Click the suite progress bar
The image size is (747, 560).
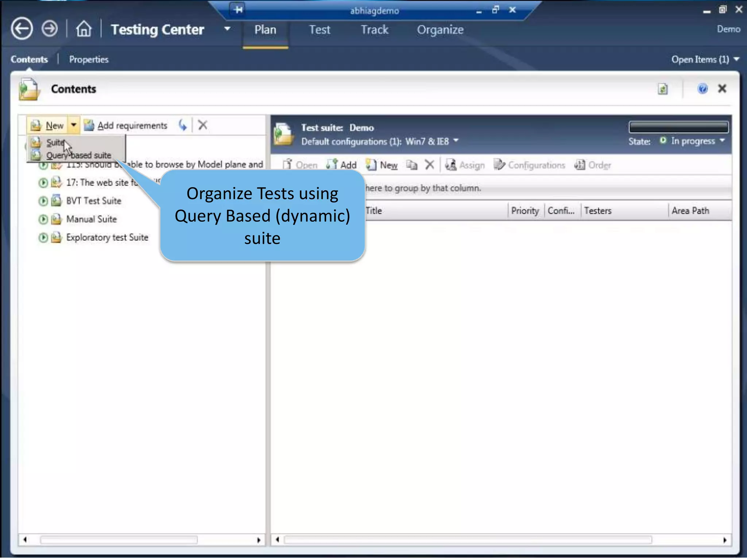pyautogui.click(x=678, y=127)
